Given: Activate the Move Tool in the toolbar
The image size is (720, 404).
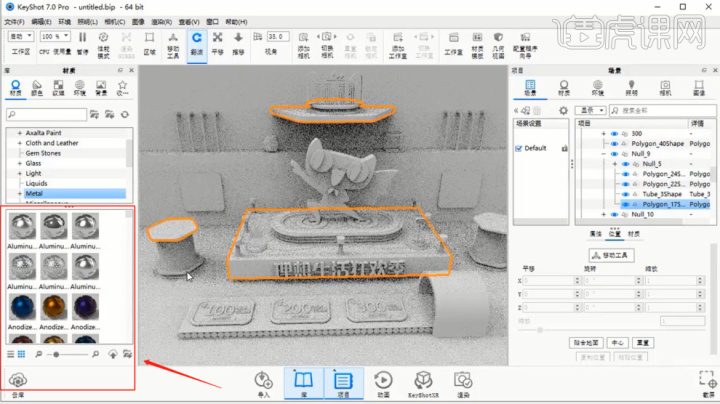Looking at the screenshot, I should click(x=173, y=45).
